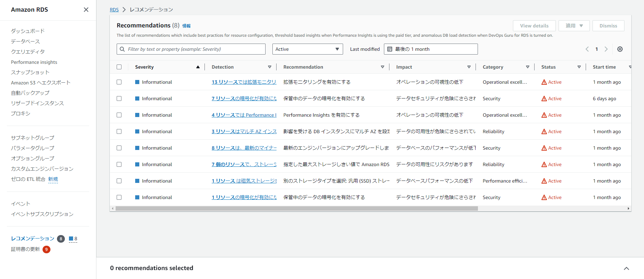The width and height of the screenshot is (644, 279).
Task: Click the red 9 badge beside 証明書の更新
Action: pos(46,249)
